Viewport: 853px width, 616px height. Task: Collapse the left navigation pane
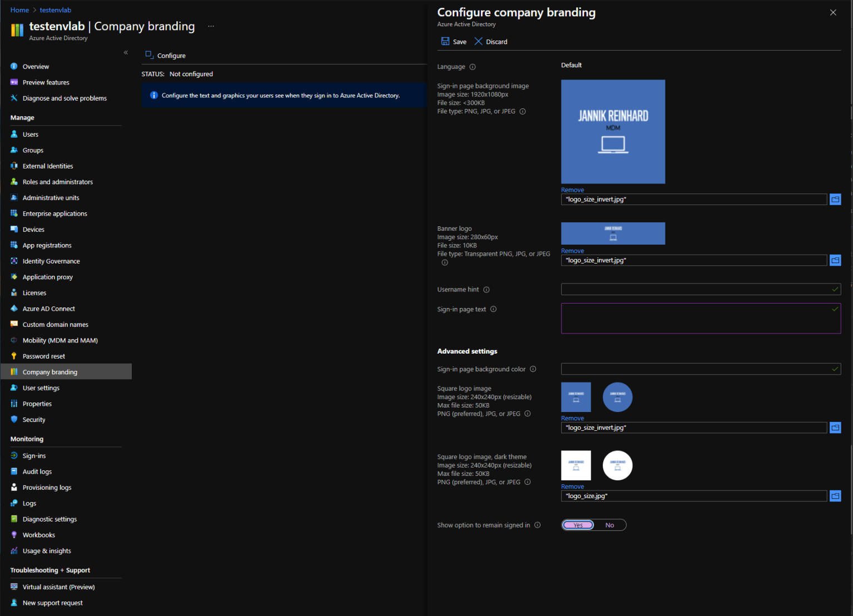[126, 52]
